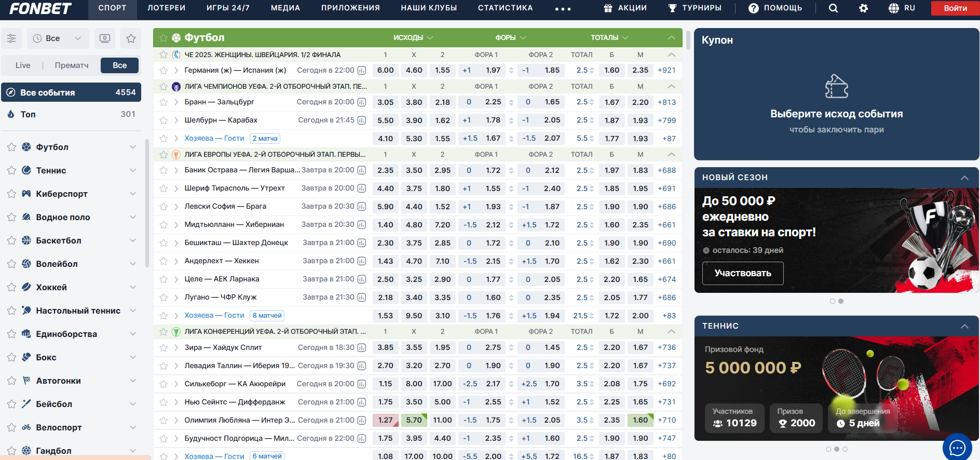The width and height of the screenshot is (980, 460).
Task: Open the ТОТАЛЫ column dropdown
Action: click(x=609, y=37)
